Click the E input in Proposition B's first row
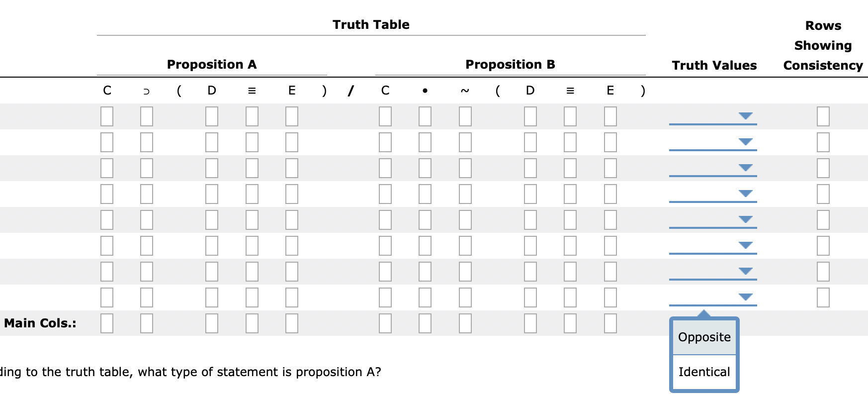868x398 pixels. point(609,117)
